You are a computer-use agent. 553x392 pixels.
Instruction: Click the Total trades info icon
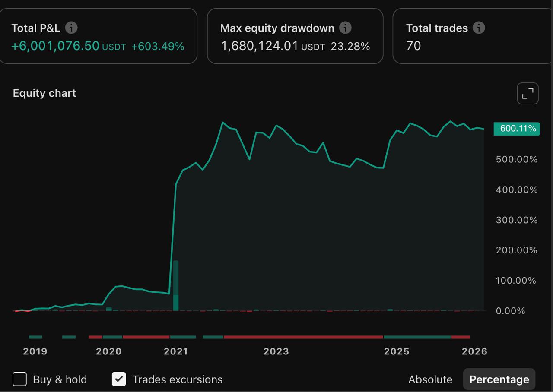[479, 28]
